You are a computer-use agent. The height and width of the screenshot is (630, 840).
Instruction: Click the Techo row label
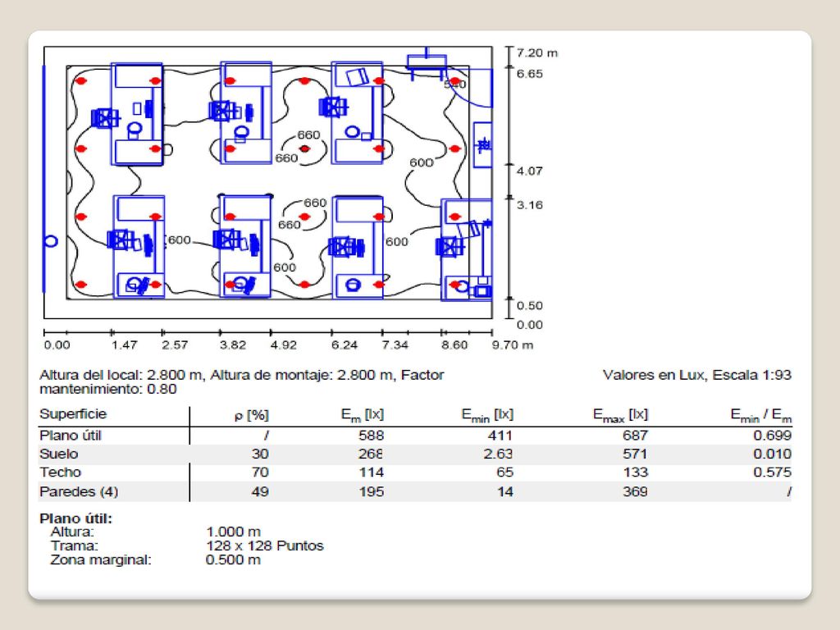(60, 472)
